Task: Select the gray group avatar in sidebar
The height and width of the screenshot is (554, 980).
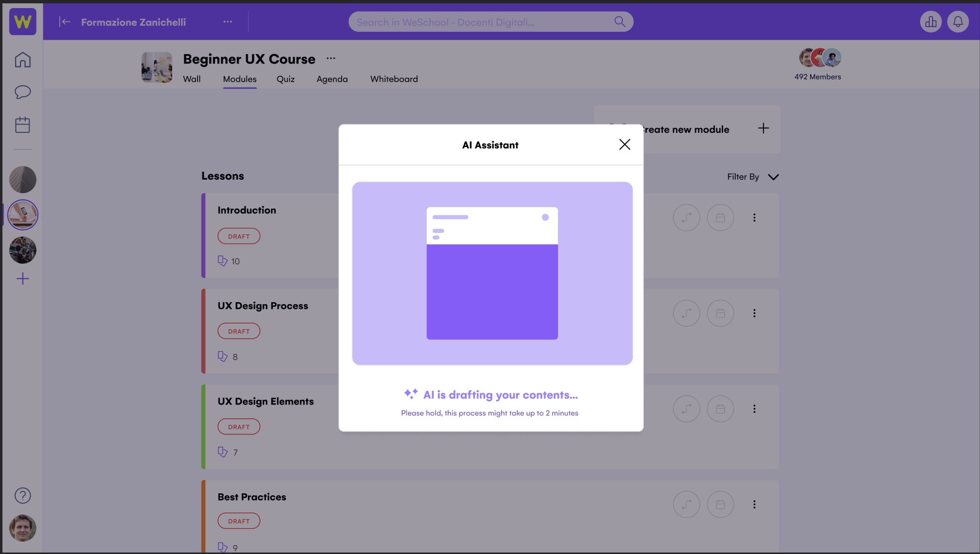Action: coord(23,179)
